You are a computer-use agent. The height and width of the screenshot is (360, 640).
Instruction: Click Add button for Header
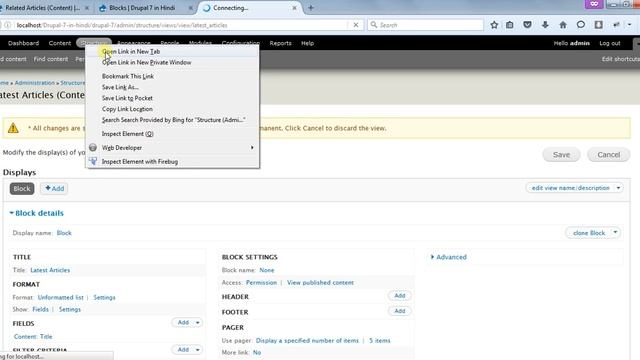(x=400, y=296)
